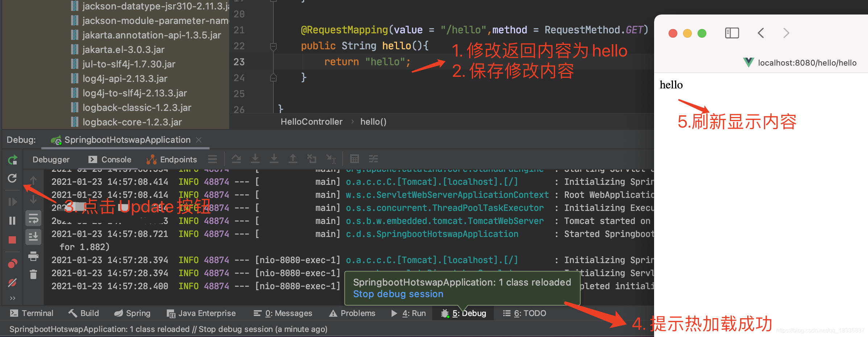Click the Trace Current Stream Chain icon
The width and height of the screenshot is (868, 337).
tap(373, 159)
